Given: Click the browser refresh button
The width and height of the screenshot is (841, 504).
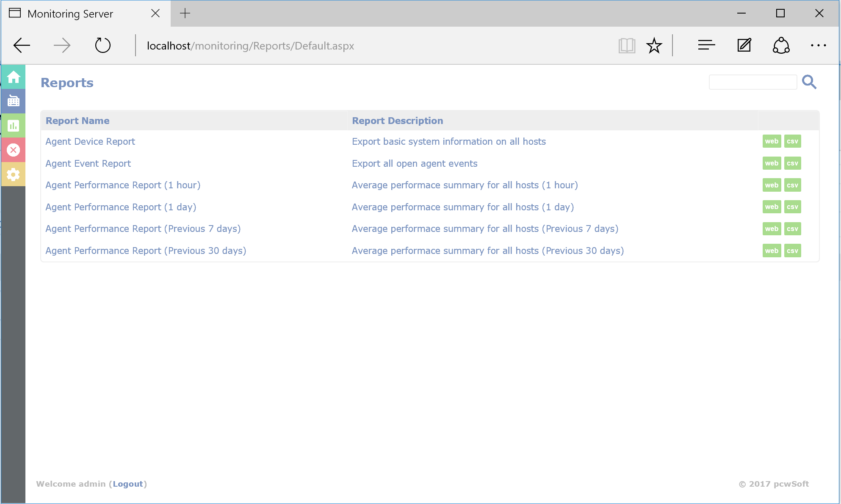Looking at the screenshot, I should pyautogui.click(x=102, y=46).
